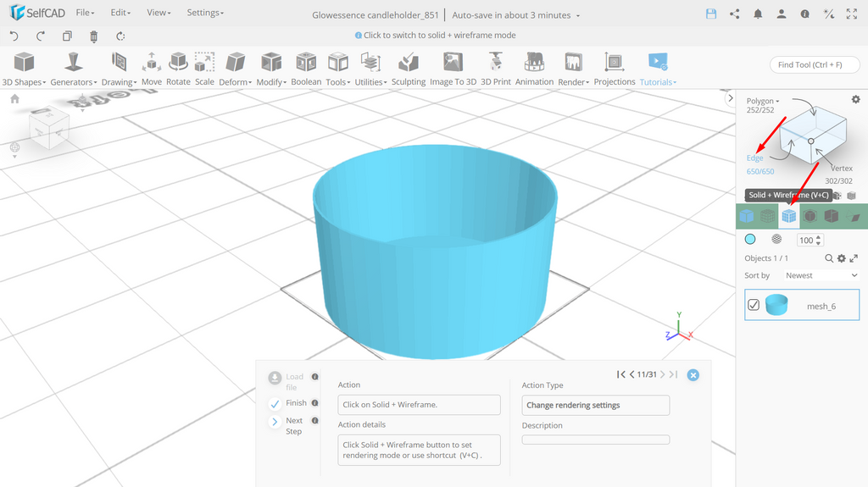Uncheck the mesh_6 object checkbox
868x487 pixels.
click(754, 305)
